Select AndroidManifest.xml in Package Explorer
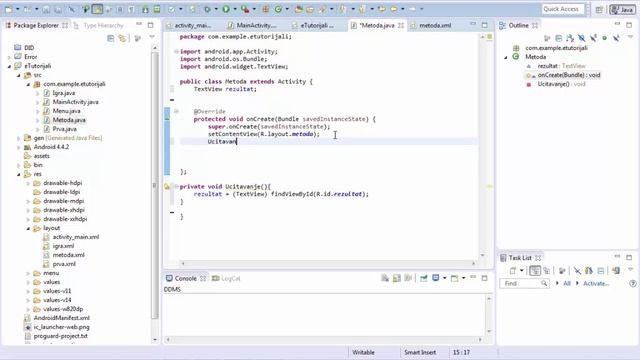The width and height of the screenshot is (640, 360). pyautogui.click(x=62, y=318)
